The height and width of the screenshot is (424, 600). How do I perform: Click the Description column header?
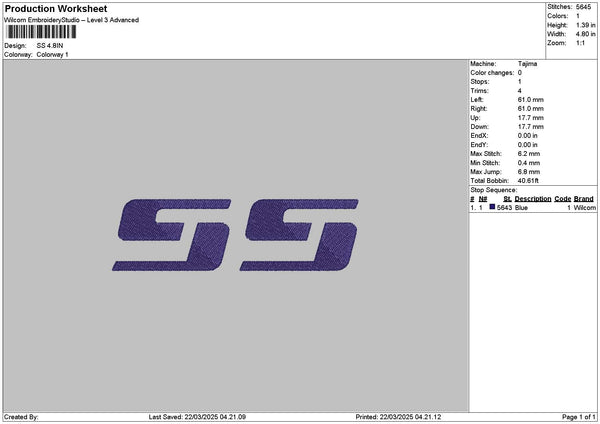[x=533, y=199]
